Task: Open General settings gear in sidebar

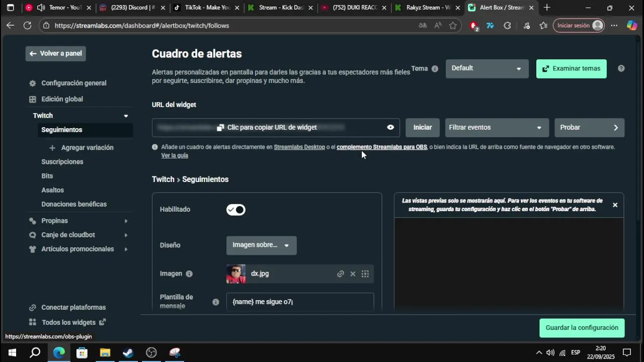Action: click(x=33, y=83)
